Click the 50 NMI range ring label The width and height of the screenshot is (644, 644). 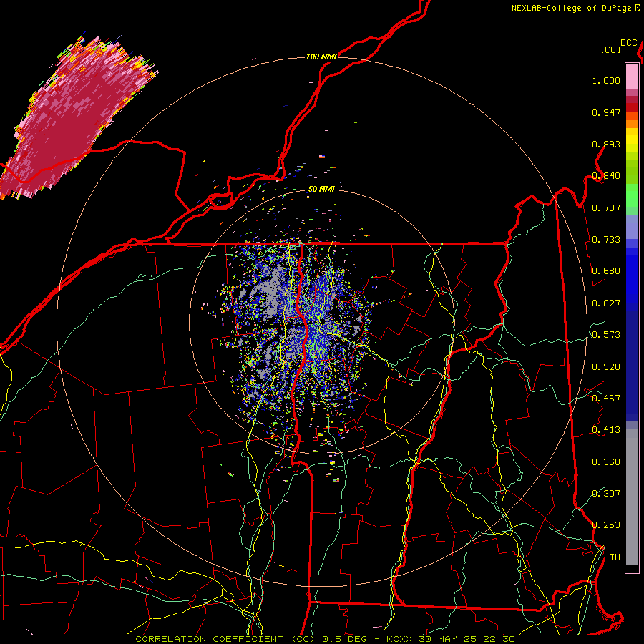(321, 189)
